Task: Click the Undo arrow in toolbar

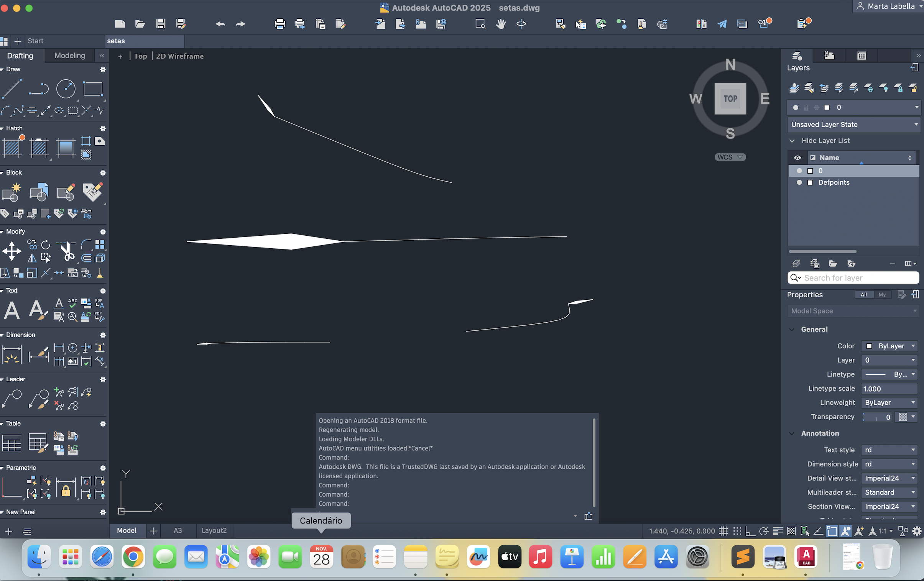Action: 220,24
